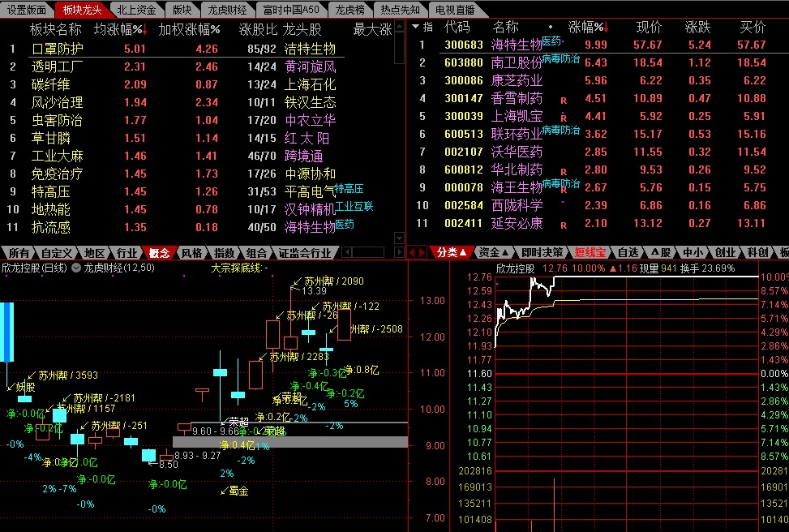Click the R marker next to 上海凯宝
Image resolution: width=789 pixels, height=532 pixels.
pos(564,118)
